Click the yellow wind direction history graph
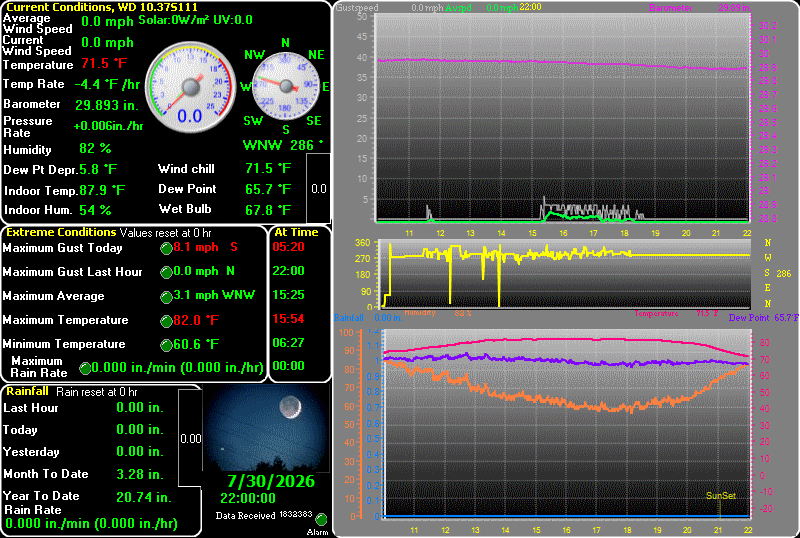Screen dimensions: 800x538 tap(565, 275)
